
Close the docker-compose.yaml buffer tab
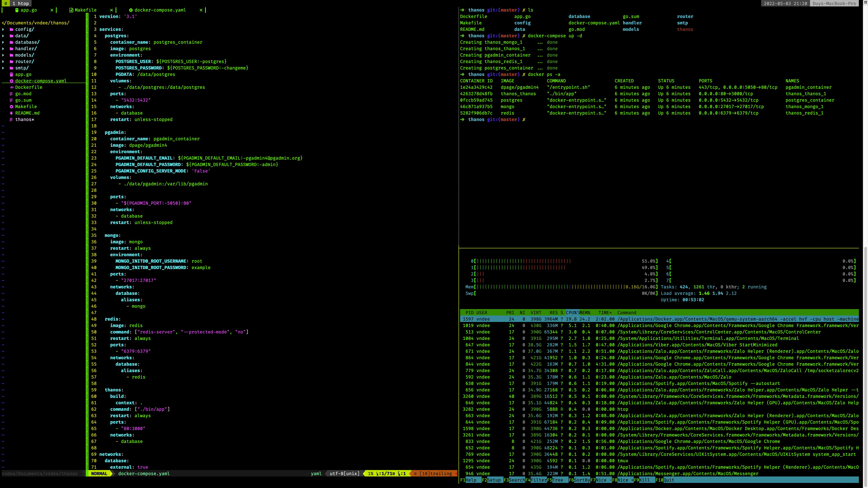(x=201, y=10)
